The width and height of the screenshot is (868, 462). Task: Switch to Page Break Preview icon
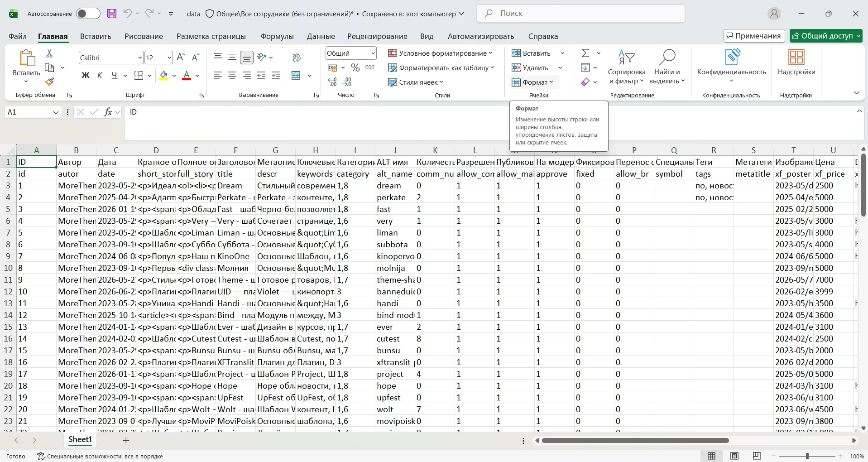click(x=757, y=456)
